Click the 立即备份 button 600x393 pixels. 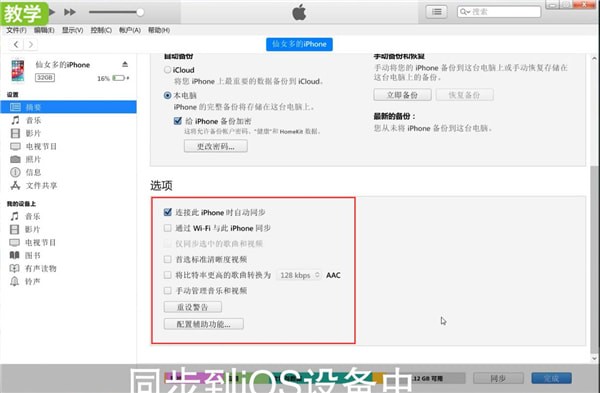point(402,95)
